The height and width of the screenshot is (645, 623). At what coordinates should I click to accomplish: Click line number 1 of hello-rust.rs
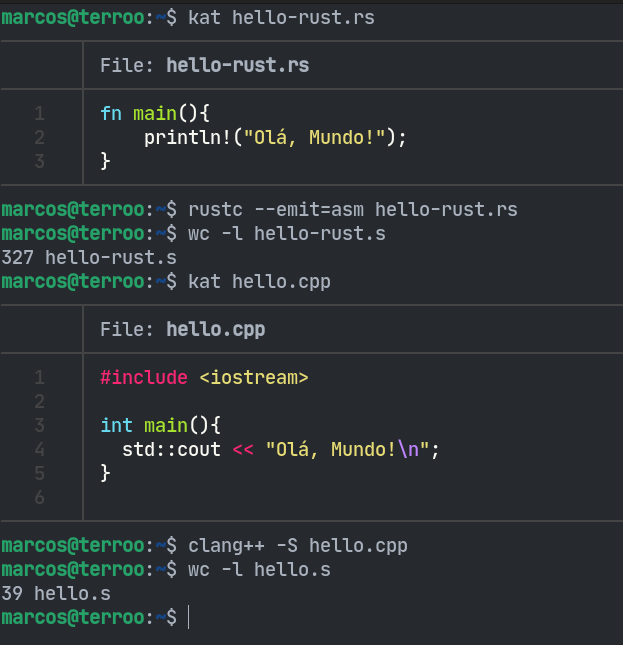point(39,114)
